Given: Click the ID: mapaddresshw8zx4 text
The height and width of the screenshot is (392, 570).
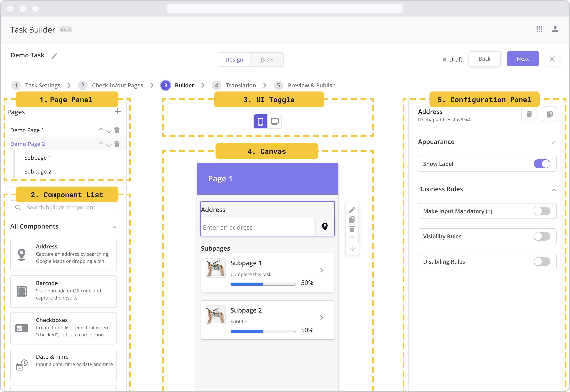Looking at the screenshot, I should (x=444, y=120).
